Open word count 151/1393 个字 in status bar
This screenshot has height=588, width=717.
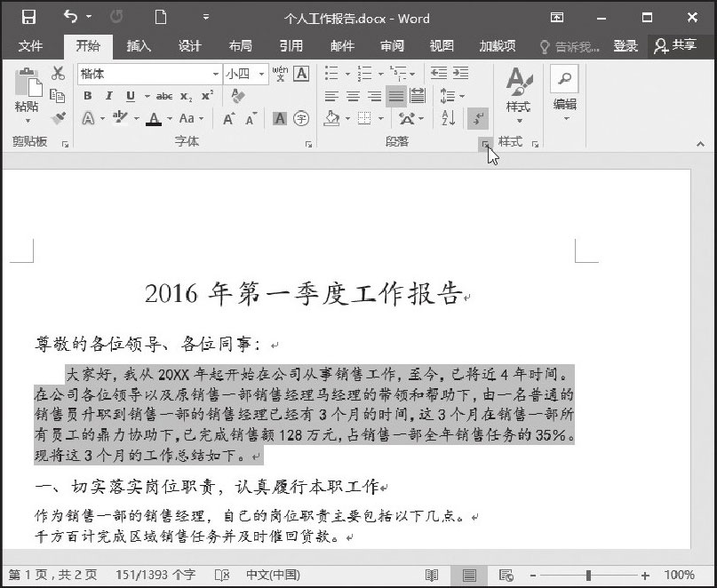pyautogui.click(x=155, y=575)
